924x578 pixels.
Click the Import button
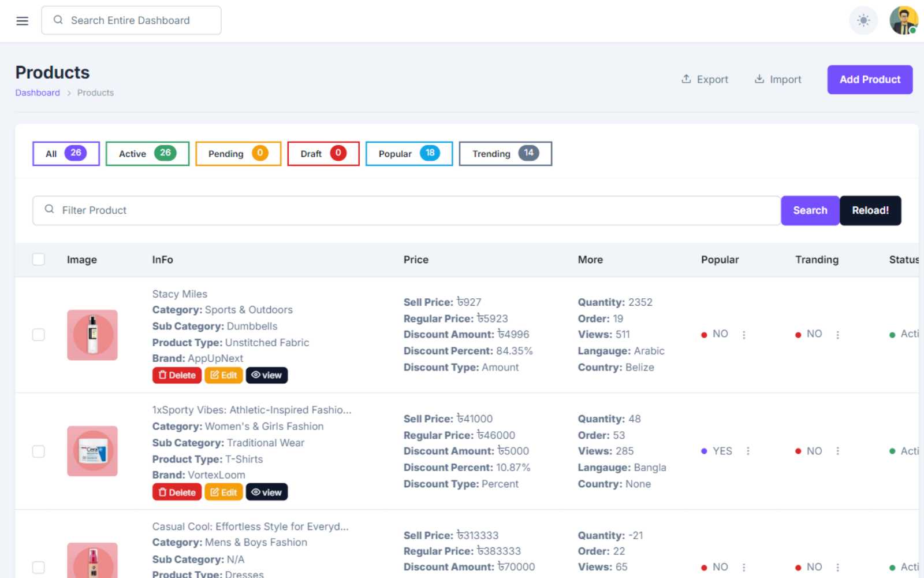(x=778, y=79)
